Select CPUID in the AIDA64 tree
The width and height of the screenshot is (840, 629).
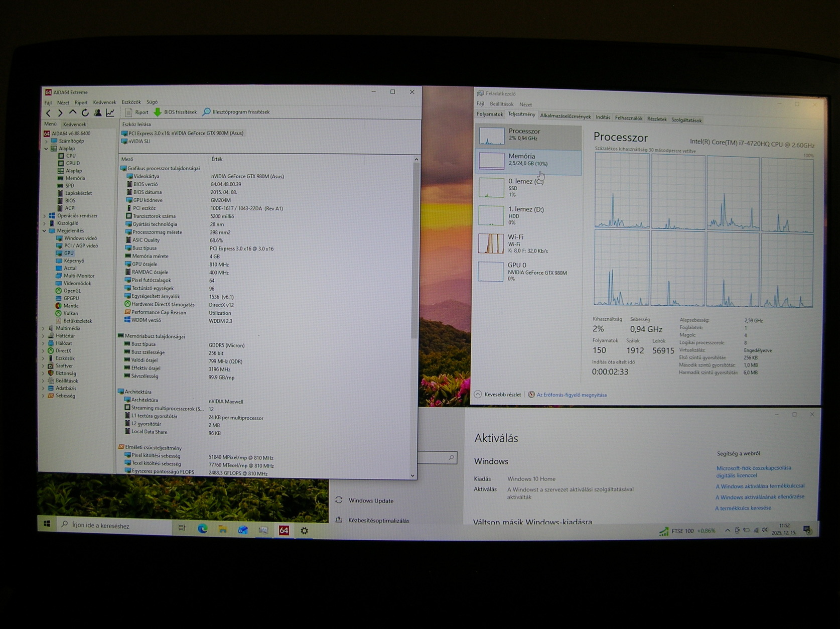[73, 163]
